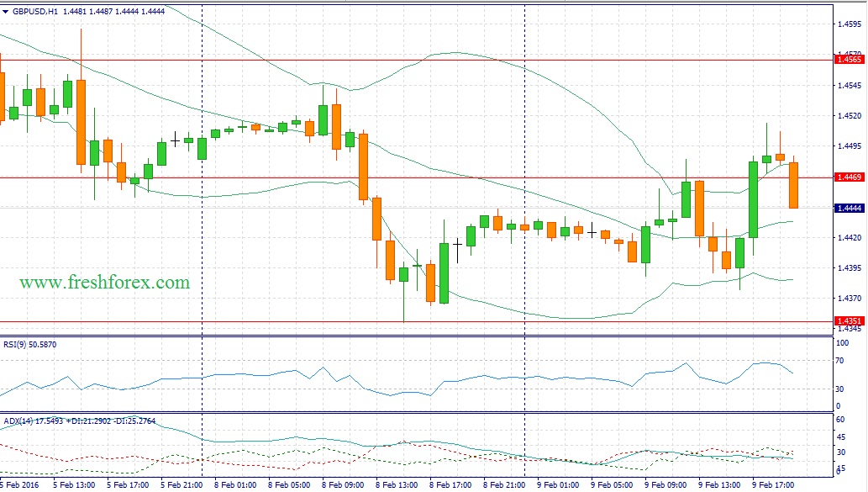Click the 45 level on ADX scale
Viewport: 868px width, 492px height.
click(840, 436)
